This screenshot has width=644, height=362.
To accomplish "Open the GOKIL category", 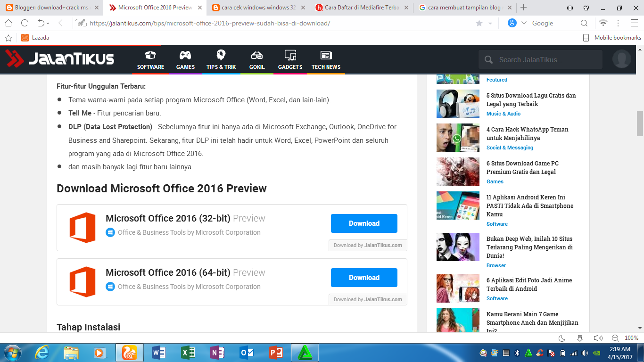I will click(257, 60).
